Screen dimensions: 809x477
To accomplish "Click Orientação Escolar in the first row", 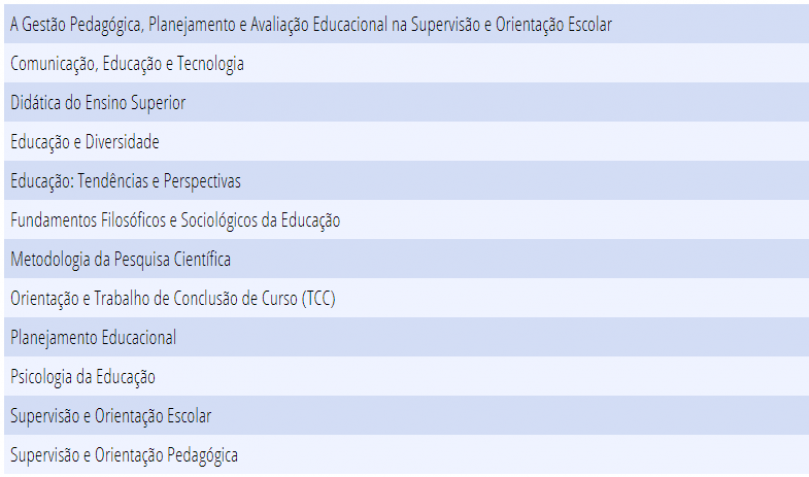I will [x=554, y=24].
